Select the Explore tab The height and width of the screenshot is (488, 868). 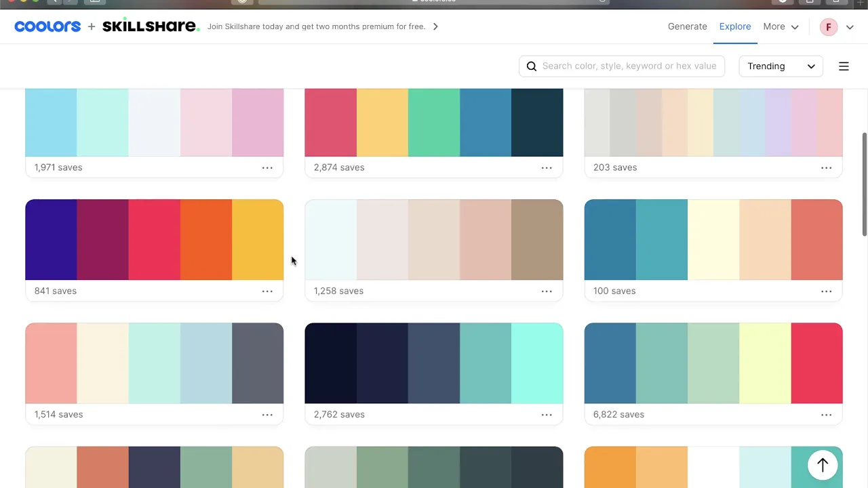(x=735, y=26)
